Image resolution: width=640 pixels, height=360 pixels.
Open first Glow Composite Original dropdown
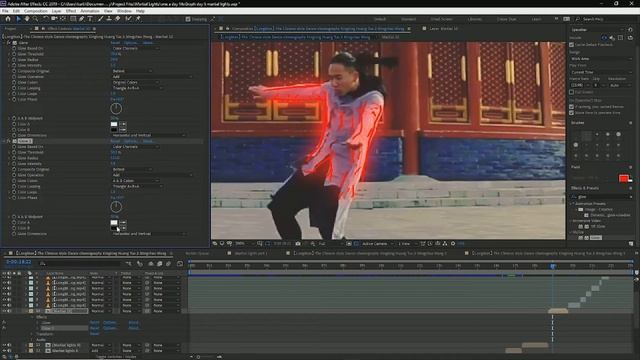tap(132, 71)
